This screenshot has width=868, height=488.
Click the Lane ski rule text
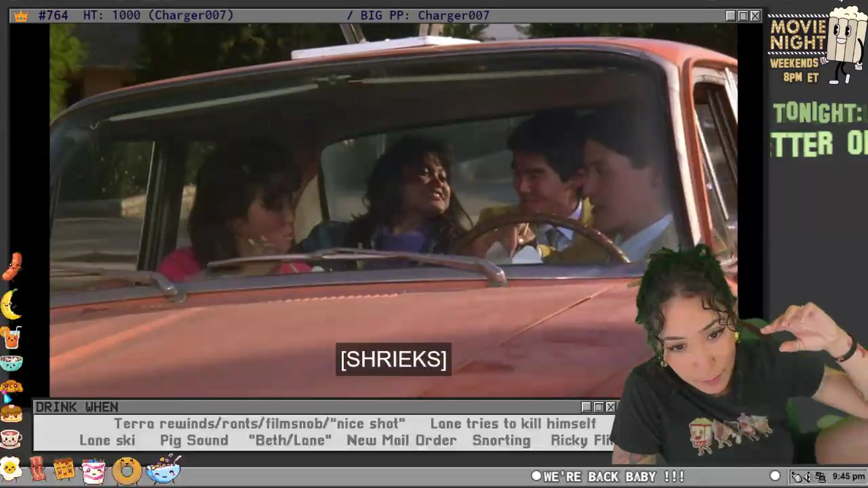click(x=107, y=441)
